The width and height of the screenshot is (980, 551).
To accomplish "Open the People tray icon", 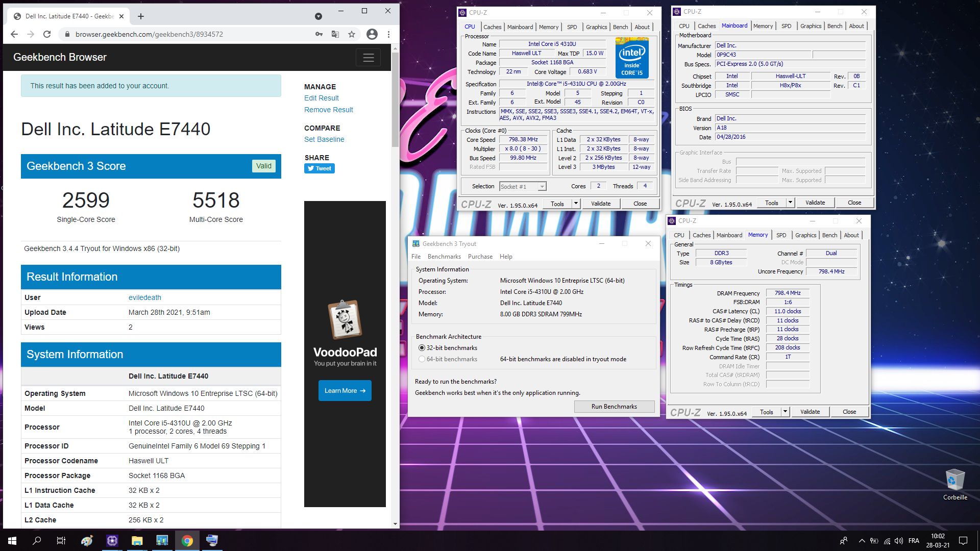I will point(844,541).
